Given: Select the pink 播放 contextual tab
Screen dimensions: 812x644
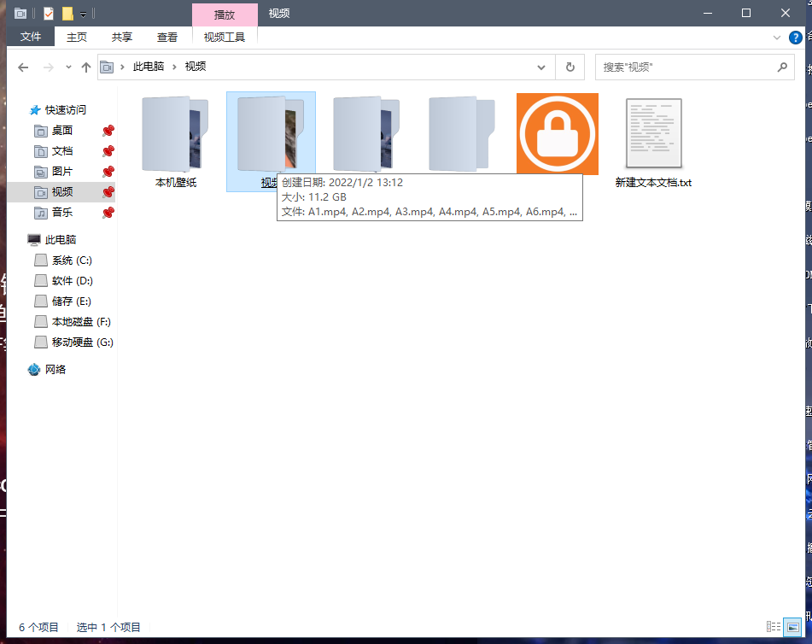Looking at the screenshot, I should point(225,15).
